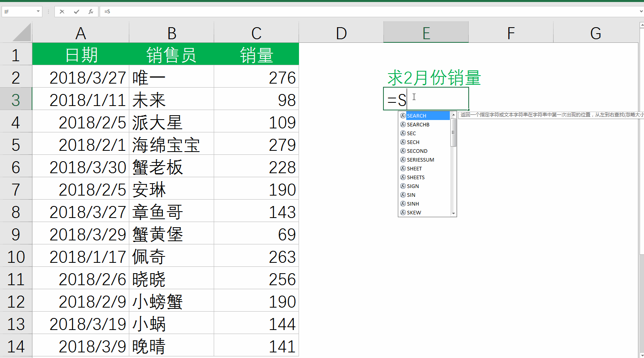Select the date cell 2018/1/17
The image size is (644, 358).
(x=80, y=256)
